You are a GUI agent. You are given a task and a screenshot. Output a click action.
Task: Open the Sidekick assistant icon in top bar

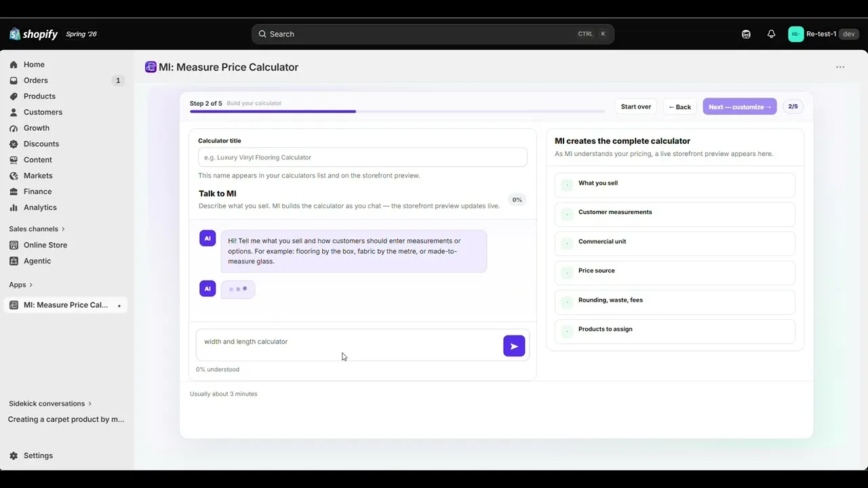coord(746,34)
